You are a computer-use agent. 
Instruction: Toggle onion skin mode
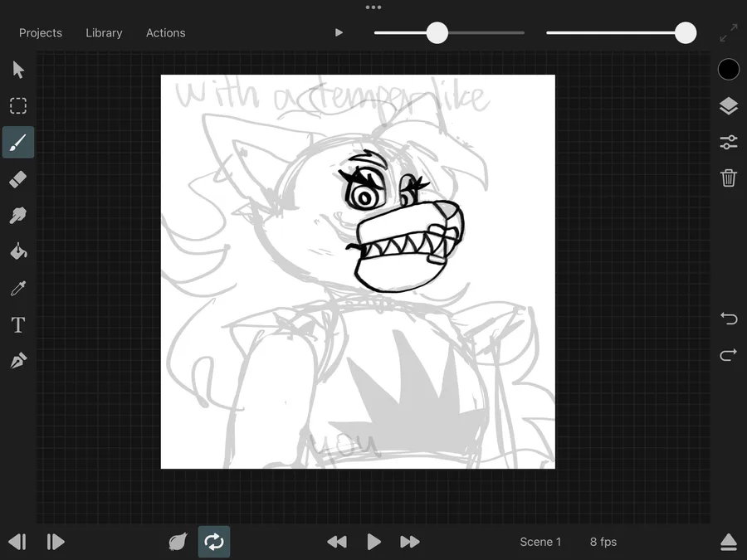178,542
